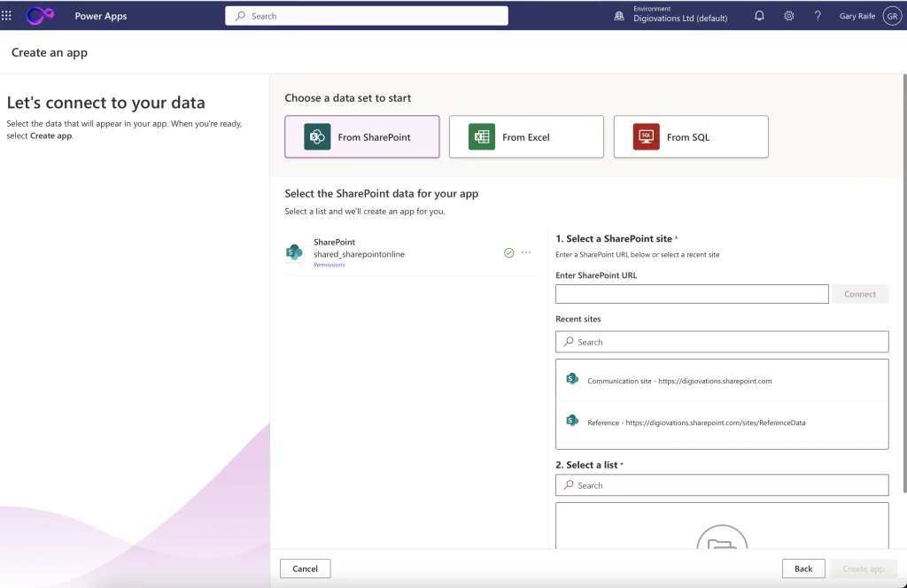Click the Power Apps infinity logo

point(40,16)
